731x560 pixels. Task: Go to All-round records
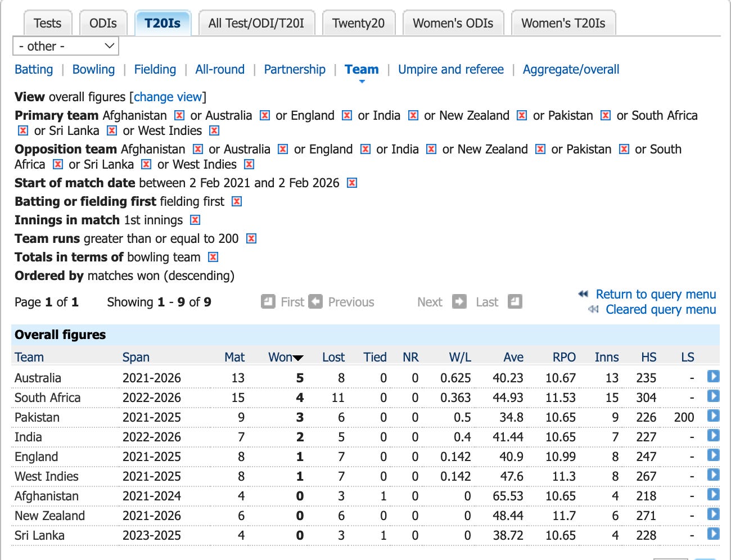tap(220, 69)
